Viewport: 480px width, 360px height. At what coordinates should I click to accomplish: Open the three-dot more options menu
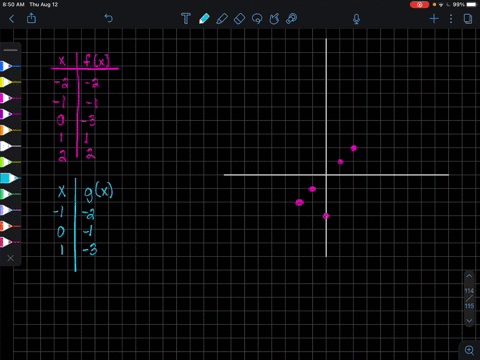pos(451,19)
